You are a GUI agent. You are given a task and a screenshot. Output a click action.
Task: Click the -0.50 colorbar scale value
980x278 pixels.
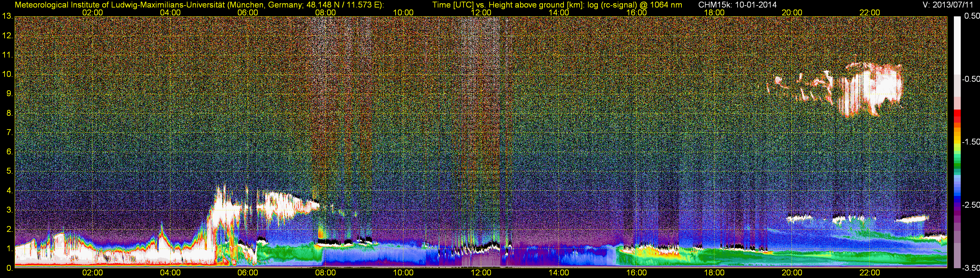tap(971, 79)
